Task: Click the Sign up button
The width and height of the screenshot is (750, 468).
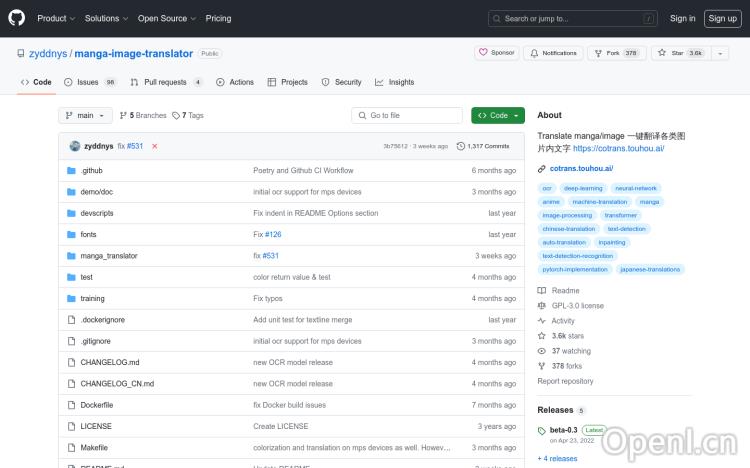Action: pyautogui.click(x=720, y=18)
